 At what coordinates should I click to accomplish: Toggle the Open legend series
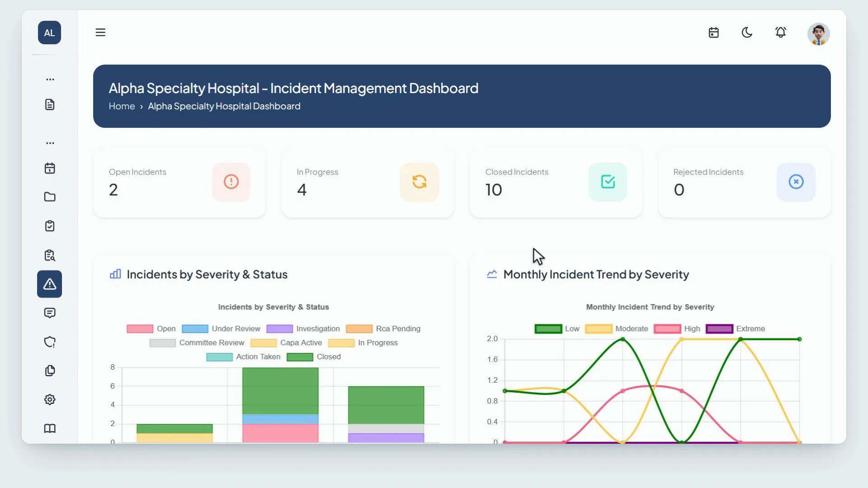coord(151,329)
